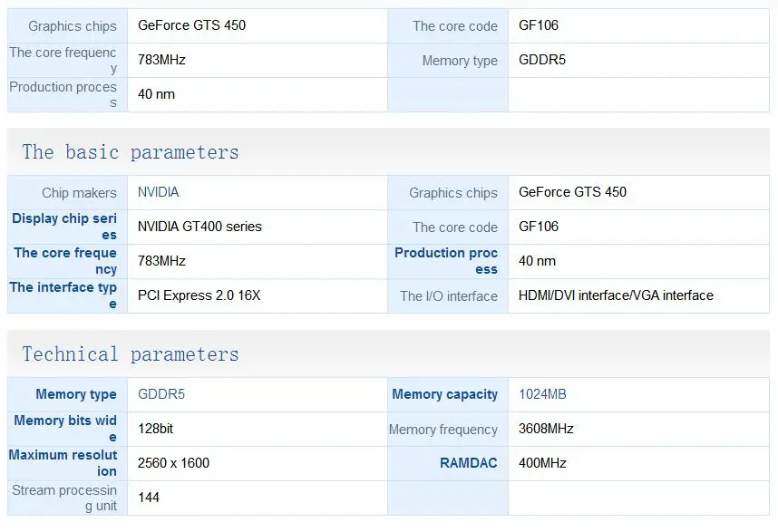Image resolution: width=778 pixels, height=532 pixels.
Task: Click the 'Display chip series' link
Action: (x=64, y=227)
